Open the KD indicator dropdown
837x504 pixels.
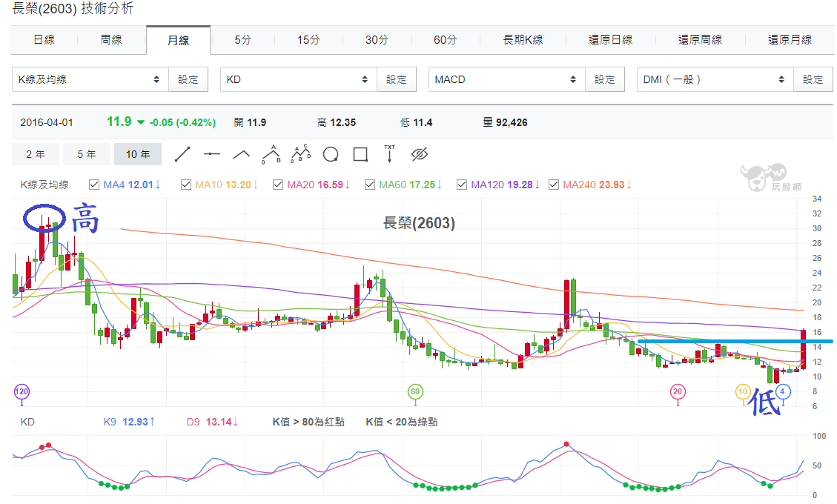click(x=298, y=79)
